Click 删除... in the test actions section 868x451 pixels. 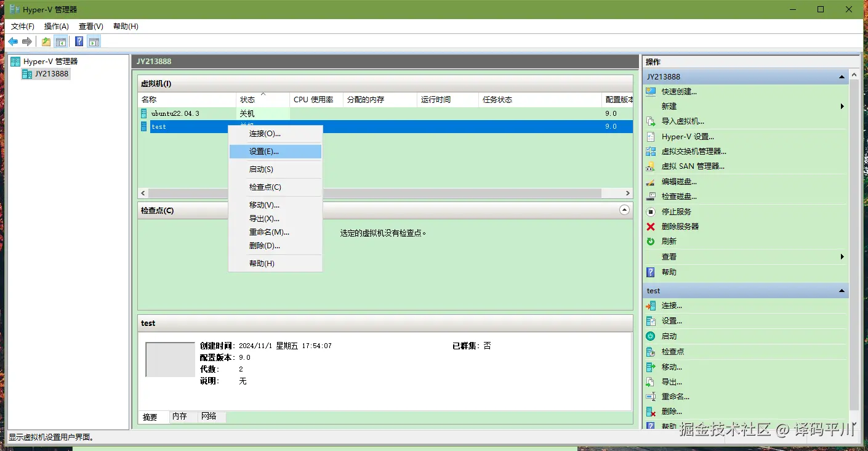(672, 412)
